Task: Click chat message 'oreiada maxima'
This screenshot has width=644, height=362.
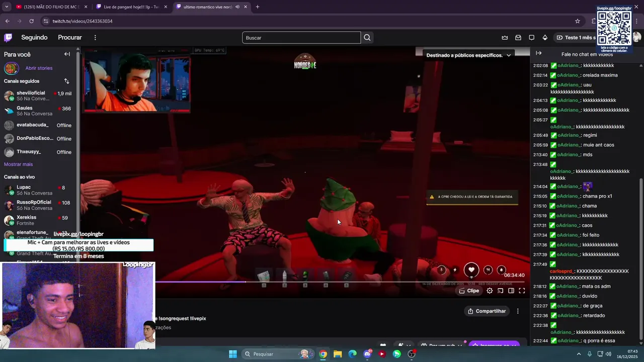Action: (x=600, y=75)
